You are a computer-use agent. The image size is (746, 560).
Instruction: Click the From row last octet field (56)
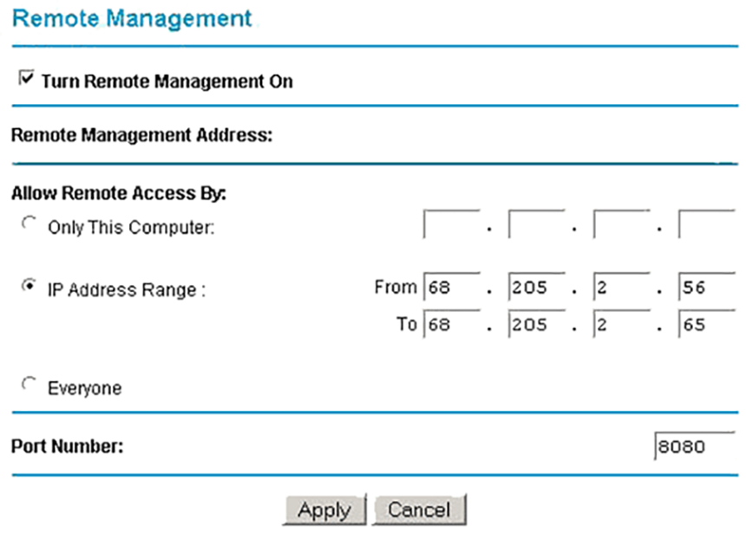[x=706, y=287]
